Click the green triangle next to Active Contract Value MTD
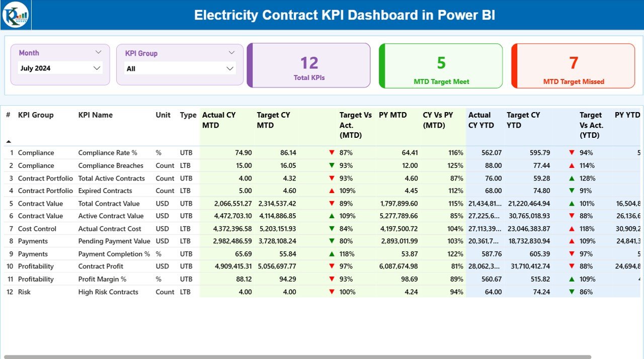The width and height of the screenshot is (644, 359). (x=331, y=216)
